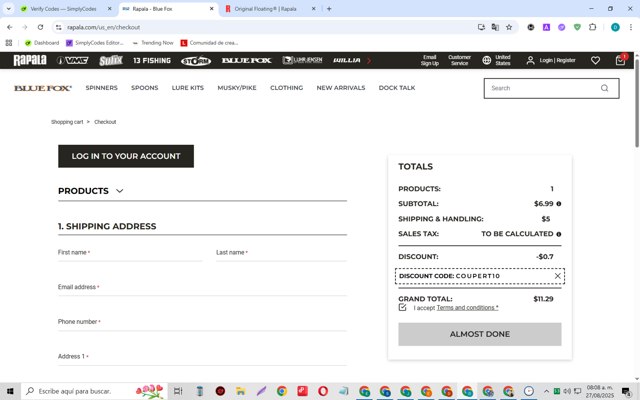Open a new browser tab

329,9
